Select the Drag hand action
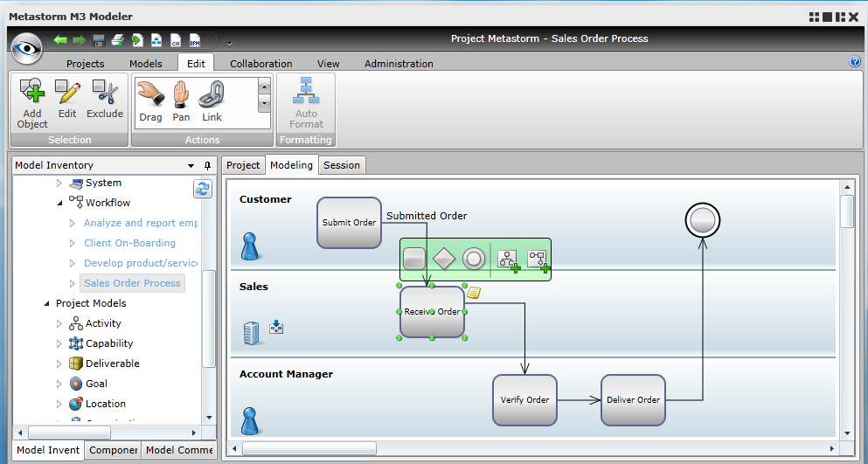Viewport: 868px width, 464px height. coord(150,101)
